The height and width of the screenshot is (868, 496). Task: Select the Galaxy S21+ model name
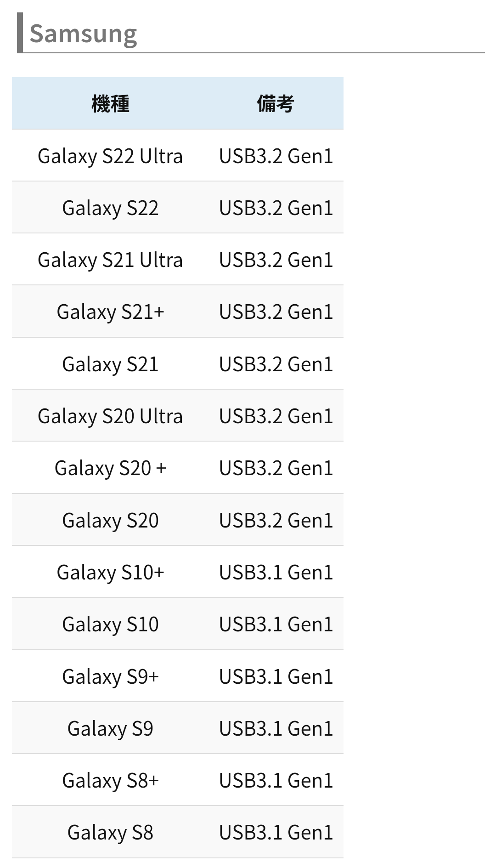(x=110, y=312)
